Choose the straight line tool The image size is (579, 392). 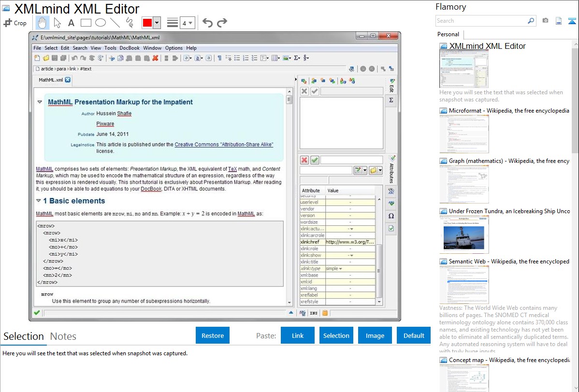pyautogui.click(x=115, y=23)
